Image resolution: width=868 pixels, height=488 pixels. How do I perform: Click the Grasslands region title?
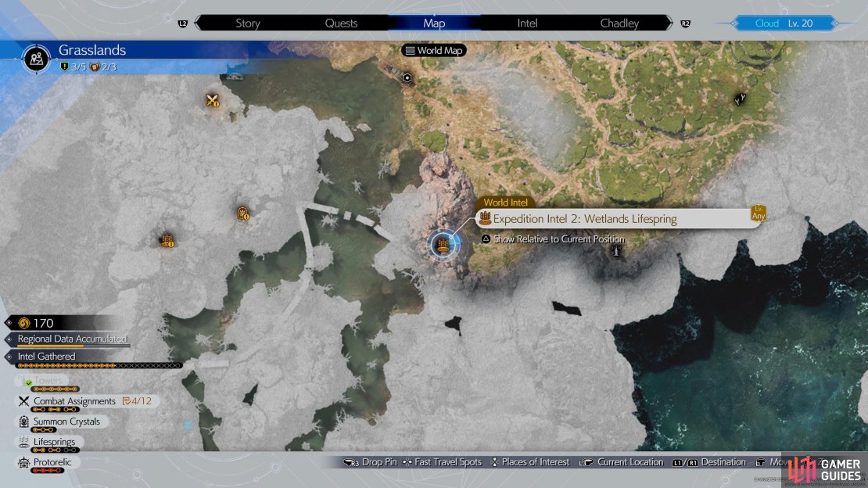[x=92, y=50]
